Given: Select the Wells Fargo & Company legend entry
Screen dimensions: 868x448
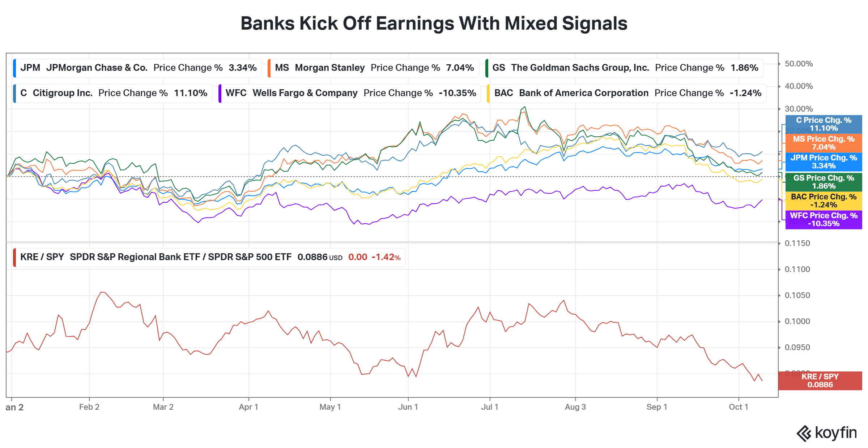Looking at the screenshot, I should tap(349, 93).
